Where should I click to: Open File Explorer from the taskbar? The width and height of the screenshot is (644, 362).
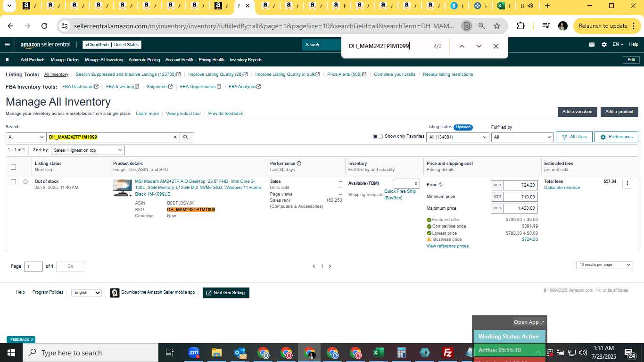point(216,353)
